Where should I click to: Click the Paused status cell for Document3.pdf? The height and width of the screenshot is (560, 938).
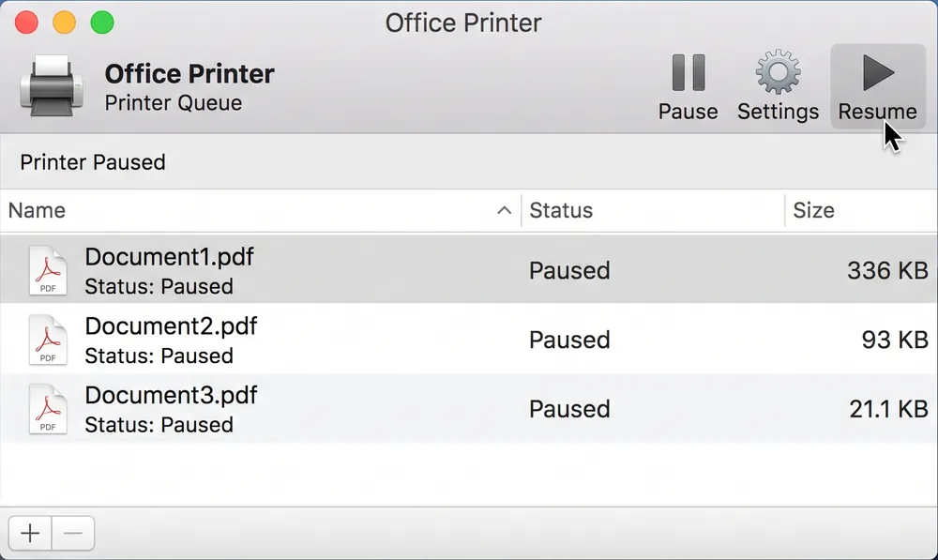click(569, 409)
